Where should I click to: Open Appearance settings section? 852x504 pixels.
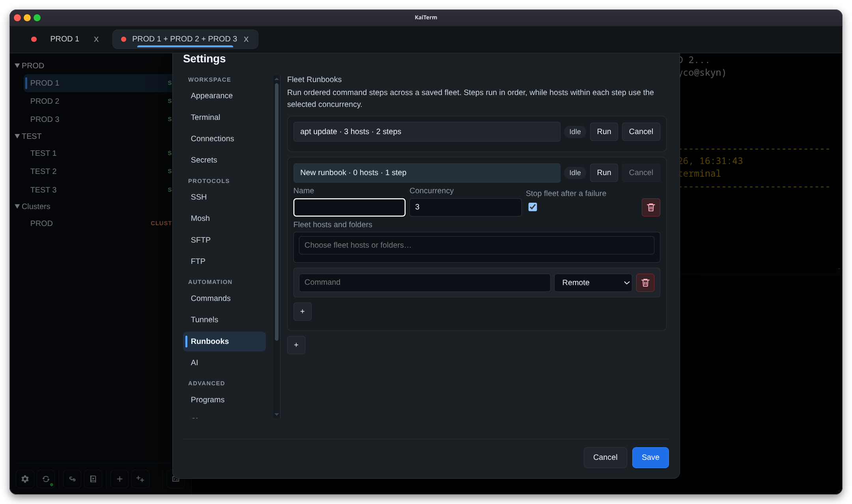tap(224, 96)
